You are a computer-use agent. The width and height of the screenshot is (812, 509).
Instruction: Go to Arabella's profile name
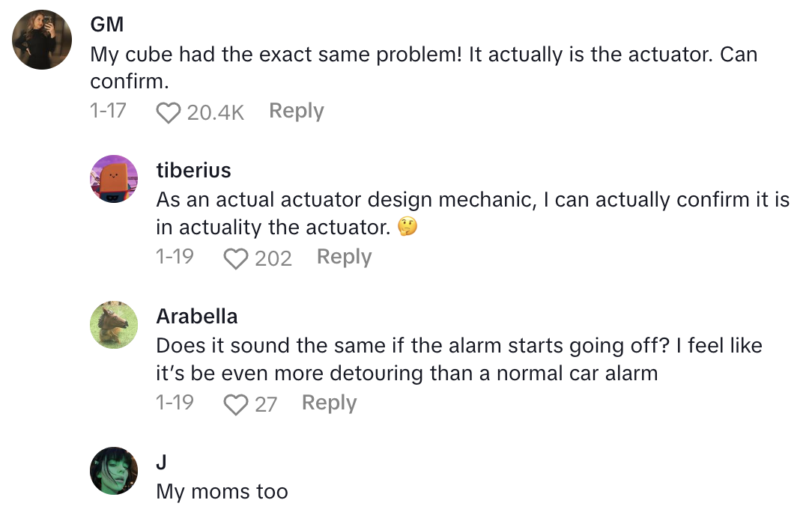point(197,316)
